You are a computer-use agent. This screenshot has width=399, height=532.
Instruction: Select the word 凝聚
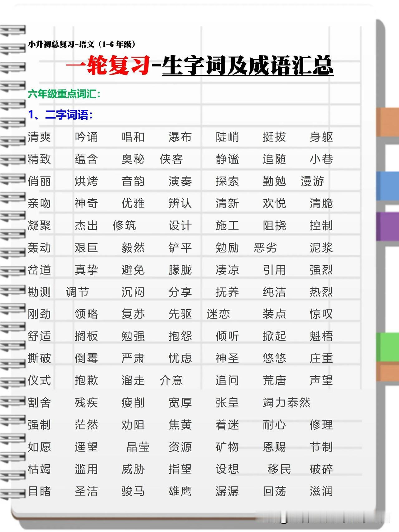coord(39,225)
